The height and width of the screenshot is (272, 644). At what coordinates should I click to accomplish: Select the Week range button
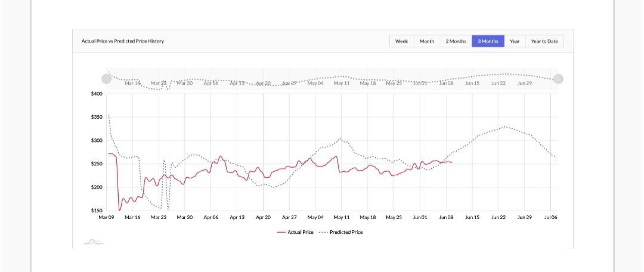click(401, 41)
